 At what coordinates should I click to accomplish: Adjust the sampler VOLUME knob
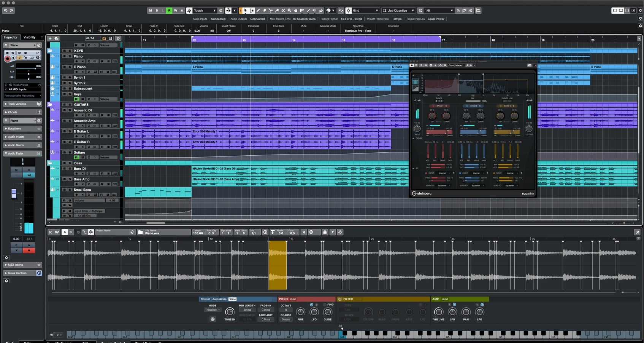tap(438, 312)
